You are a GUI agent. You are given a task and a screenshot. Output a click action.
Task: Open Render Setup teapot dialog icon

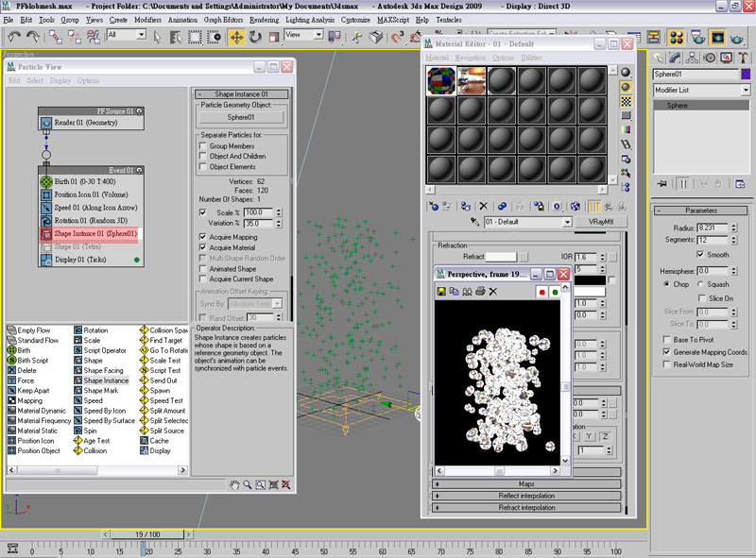(x=697, y=37)
